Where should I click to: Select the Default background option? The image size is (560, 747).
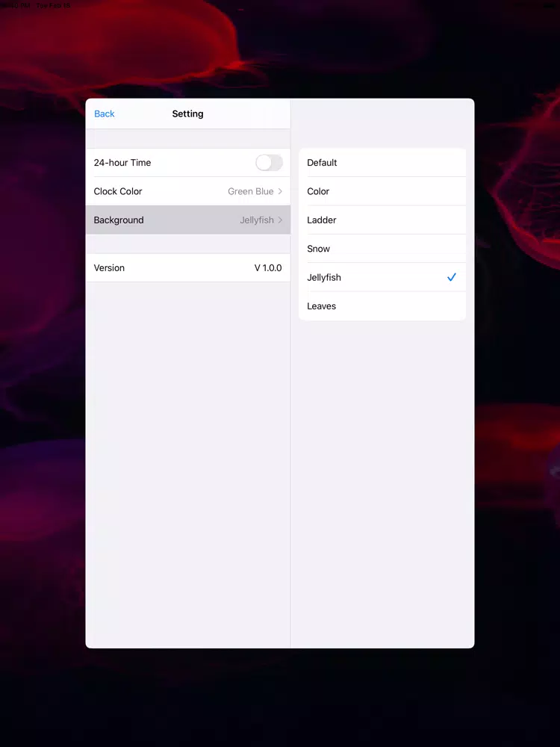(382, 162)
